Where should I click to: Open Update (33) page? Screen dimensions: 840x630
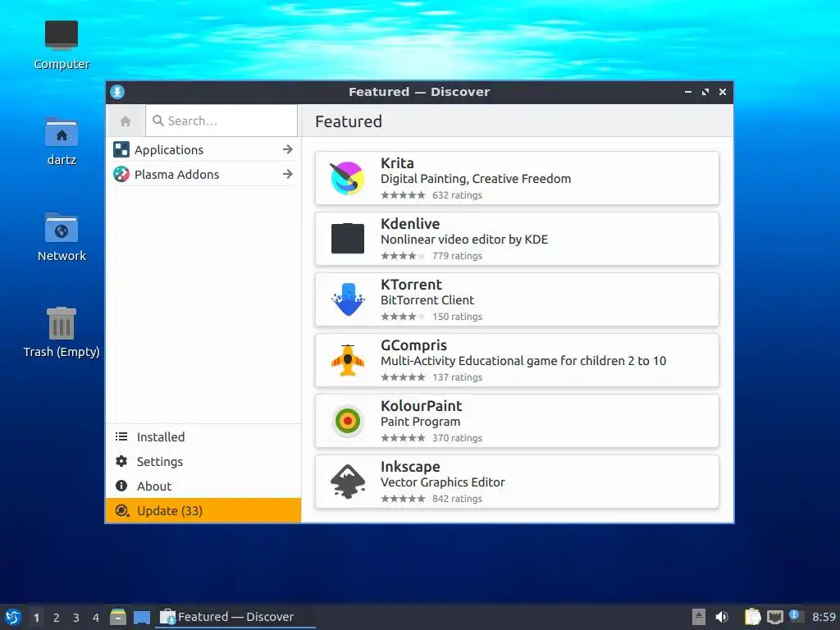[x=203, y=510]
